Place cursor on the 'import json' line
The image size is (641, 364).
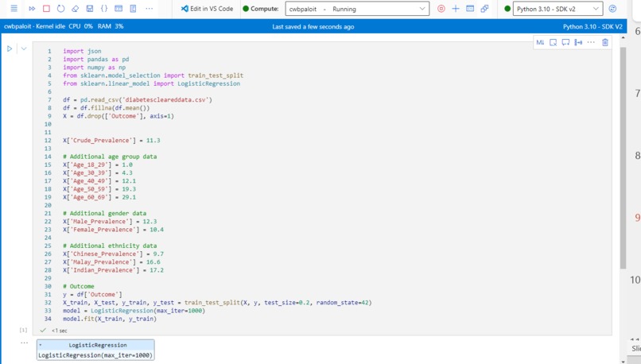click(x=82, y=51)
